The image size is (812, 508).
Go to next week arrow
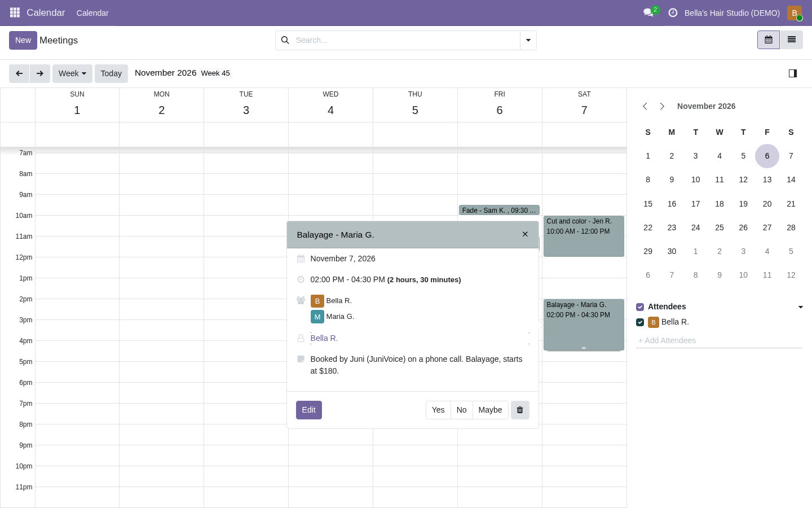[x=40, y=73]
